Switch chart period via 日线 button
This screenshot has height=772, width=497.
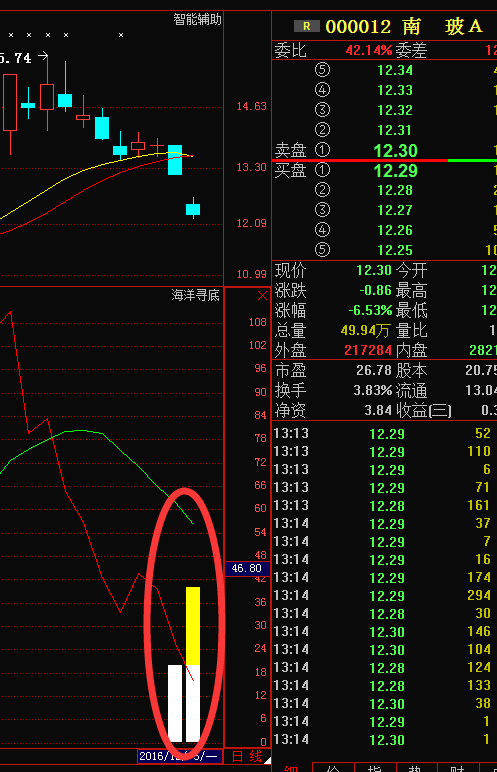(x=247, y=756)
